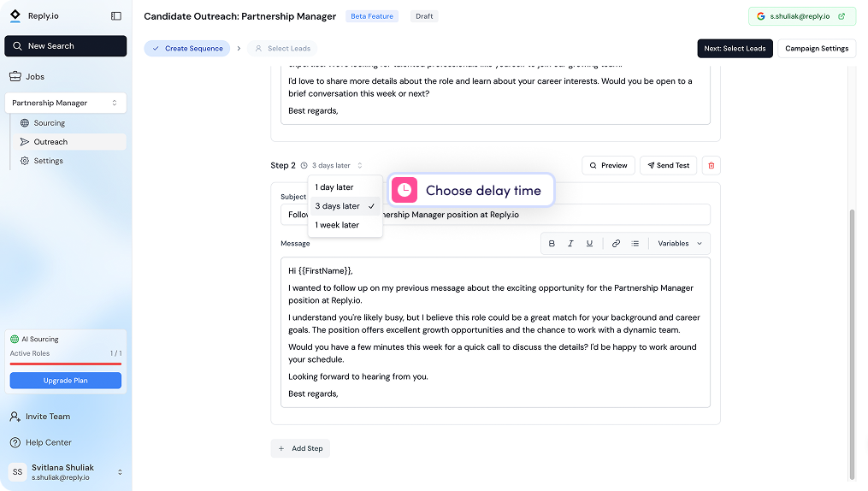This screenshot has height=491, width=868.
Task: Collapse the sidebar panel icon
Action: click(116, 16)
